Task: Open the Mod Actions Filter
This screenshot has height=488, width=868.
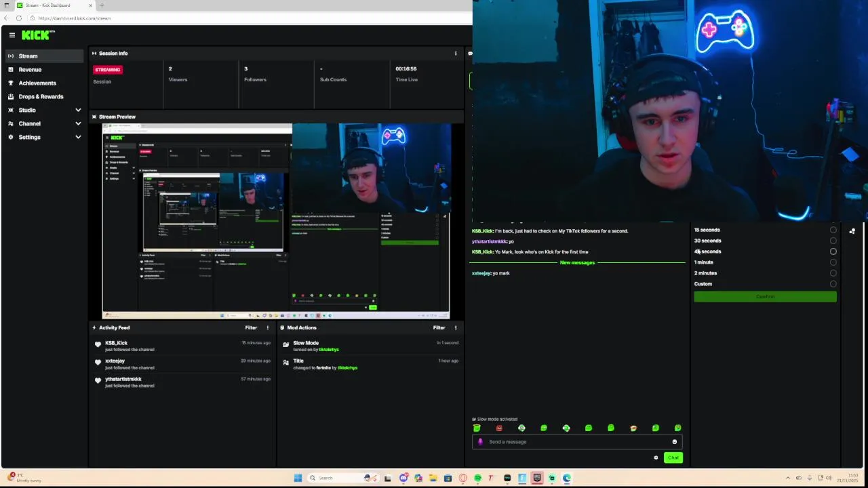Action: [439, 328]
